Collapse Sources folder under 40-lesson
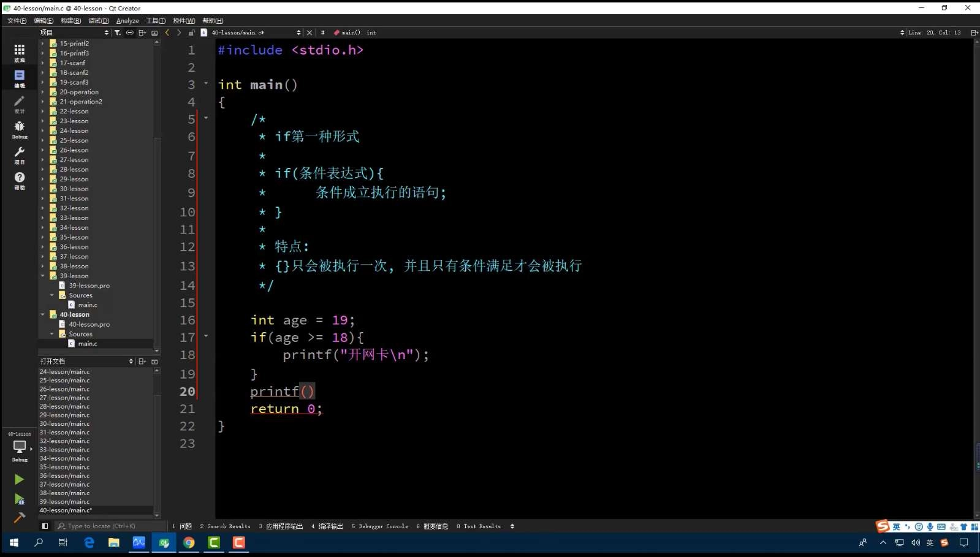The width and height of the screenshot is (980, 557). point(52,334)
